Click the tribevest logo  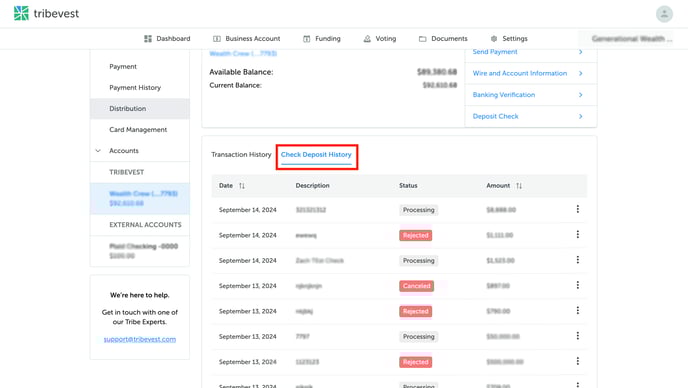(46, 13)
